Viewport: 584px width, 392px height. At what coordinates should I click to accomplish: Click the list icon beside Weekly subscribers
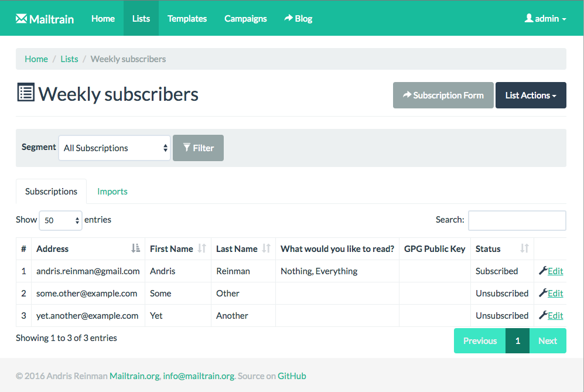[26, 93]
